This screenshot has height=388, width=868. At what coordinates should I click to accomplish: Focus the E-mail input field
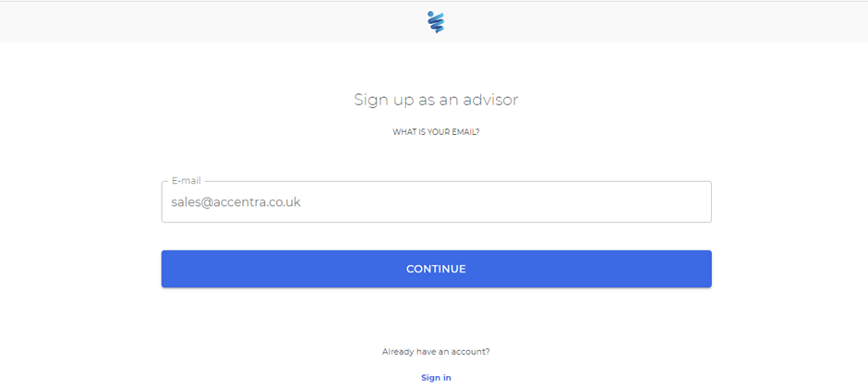[x=436, y=202]
